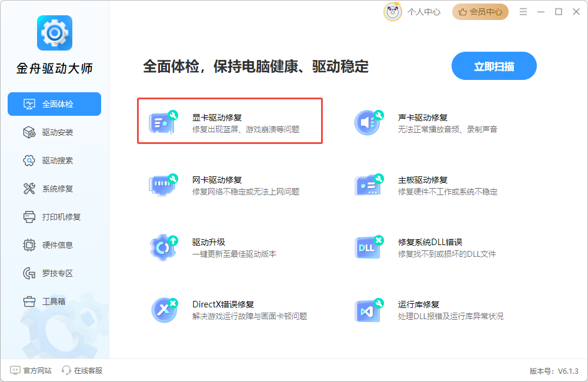Click the DirectX X icon
Image resolution: width=588 pixels, height=382 pixels.
coord(164,310)
